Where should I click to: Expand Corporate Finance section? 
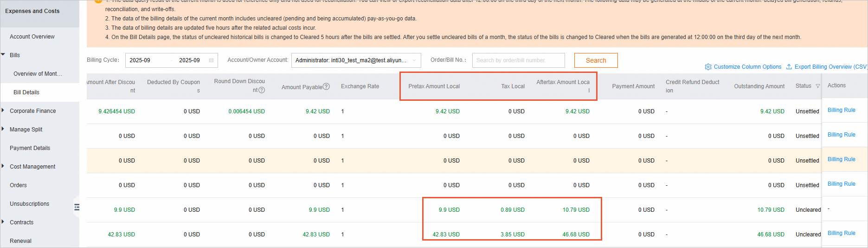[x=3, y=111]
